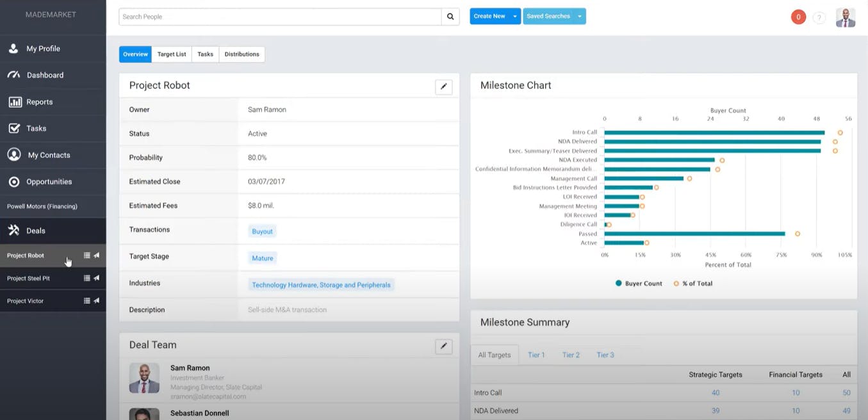This screenshot has height=420, width=868.
Task: Click My Profile person icon
Action: click(x=13, y=49)
